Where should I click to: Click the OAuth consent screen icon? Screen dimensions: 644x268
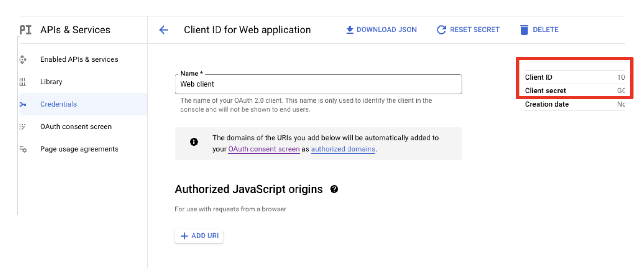click(x=22, y=127)
